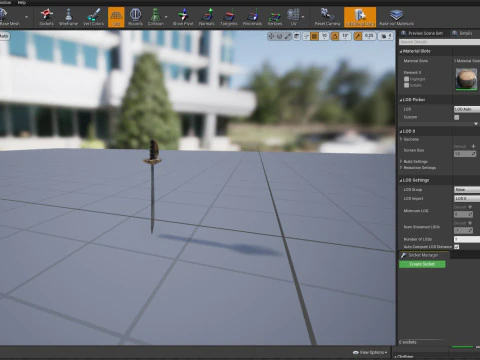Expand LOD Picker advanced arrow

pos(476,124)
